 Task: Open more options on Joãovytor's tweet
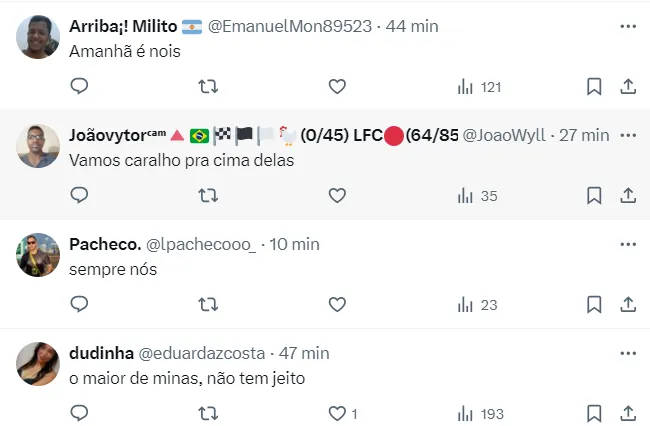click(x=628, y=135)
